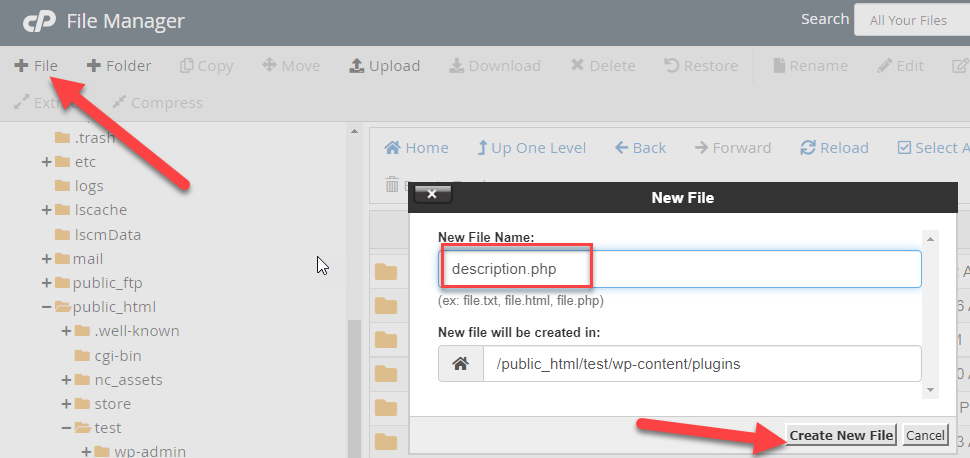This screenshot has height=458, width=970.
Task: Select the .trash folder in tree
Action: 85,137
